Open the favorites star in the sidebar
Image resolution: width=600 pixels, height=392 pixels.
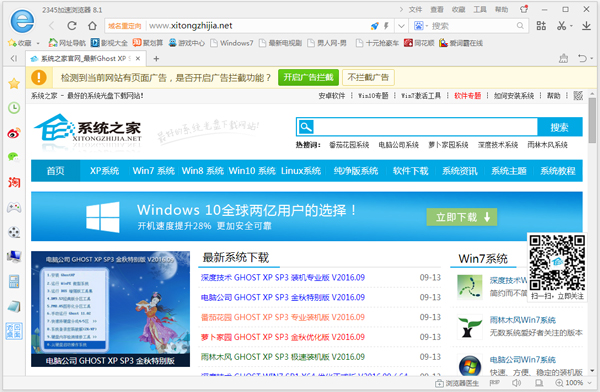tap(14, 83)
